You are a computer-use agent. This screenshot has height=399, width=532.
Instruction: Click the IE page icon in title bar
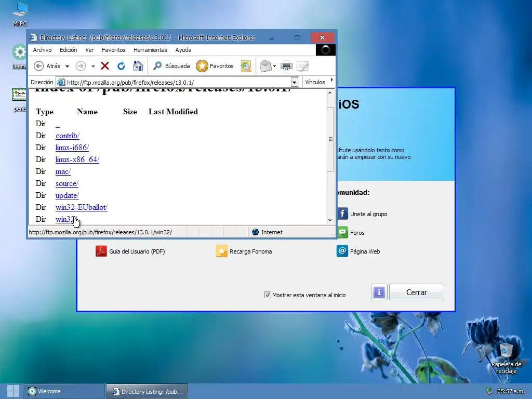[33, 37]
